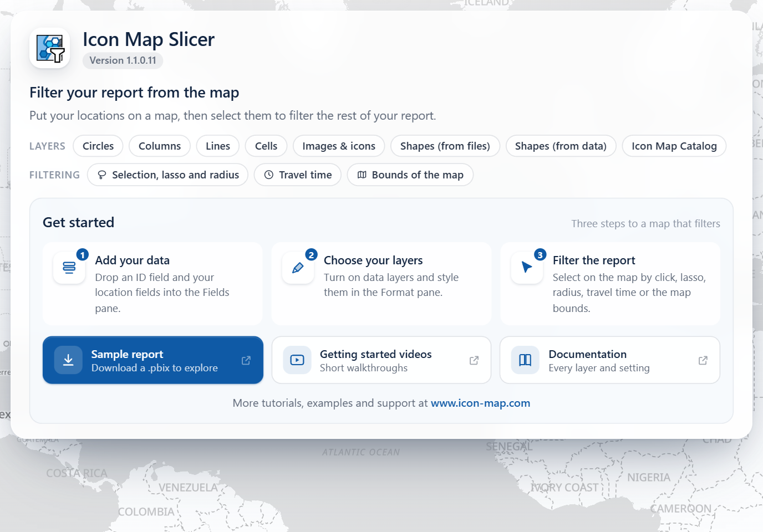This screenshot has height=532, width=763.
Task: Open the Icon Map Catalog chip
Action: point(674,146)
